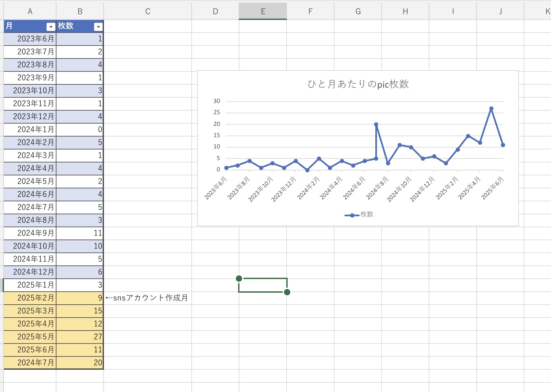This screenshot has width=551, height=392.
Task: Select the 2025年1月 month cell
Action: [30, 285]
